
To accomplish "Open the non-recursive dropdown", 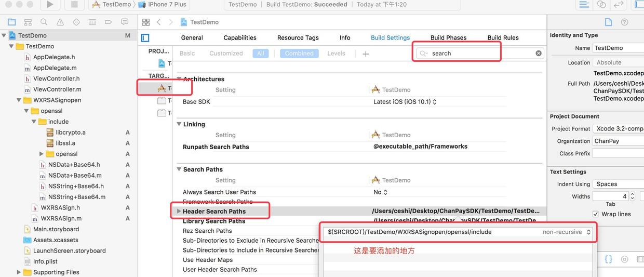I will (567, 232).
